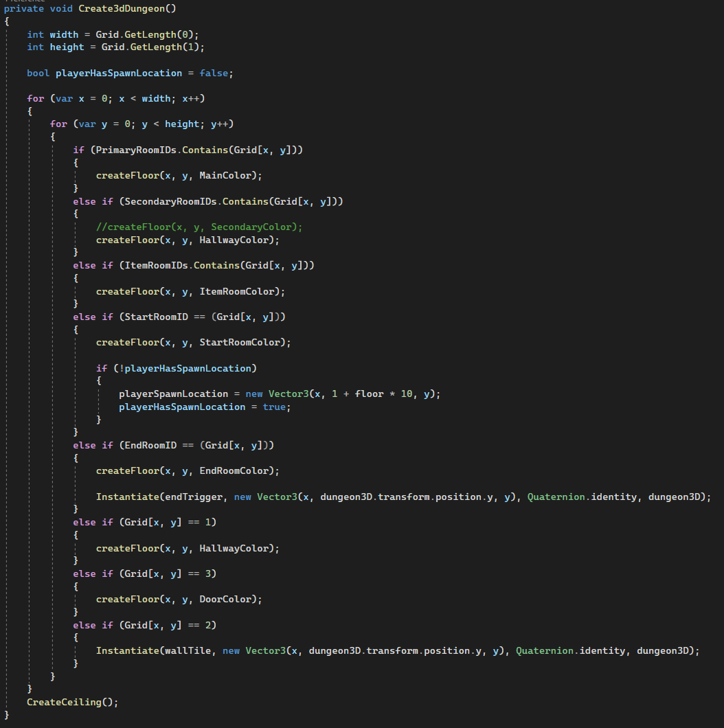Click 'playerHasSpawnLocation = true;' line

point(205,407)
